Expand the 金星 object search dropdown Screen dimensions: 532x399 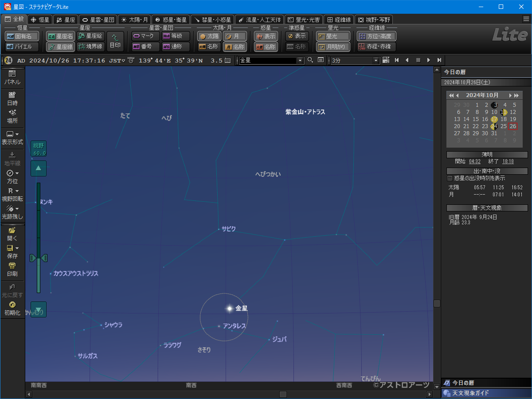pos(300,61)
